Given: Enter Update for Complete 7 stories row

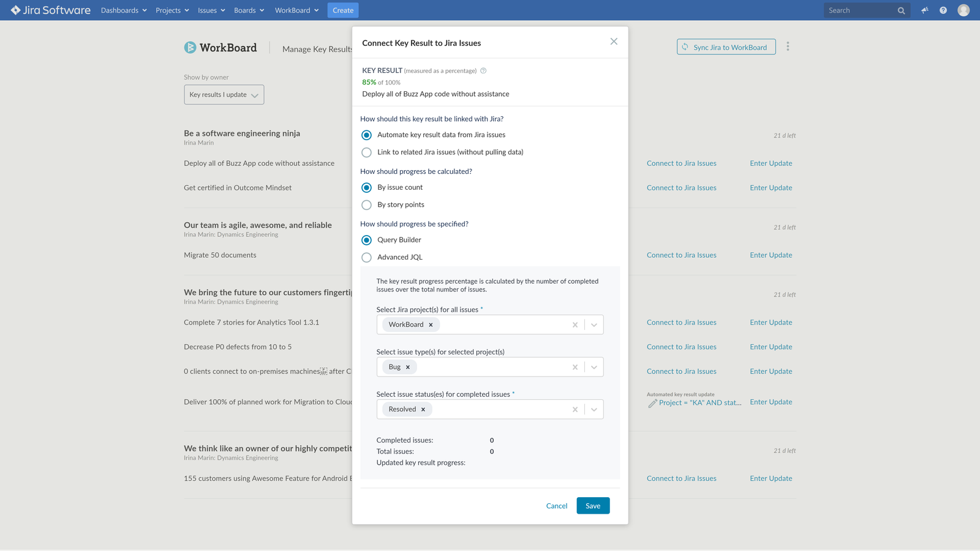Looking at the screenshot, I should (771, 323).
